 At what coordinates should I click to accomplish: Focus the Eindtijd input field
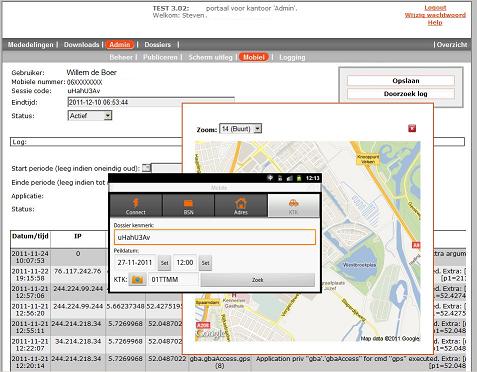(x=151, y=102)
